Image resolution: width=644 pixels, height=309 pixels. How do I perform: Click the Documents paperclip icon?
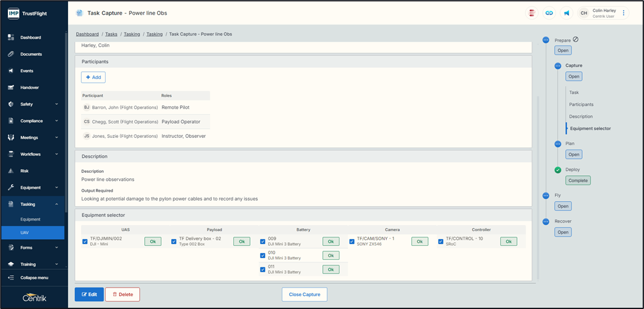tap(11, 54)
